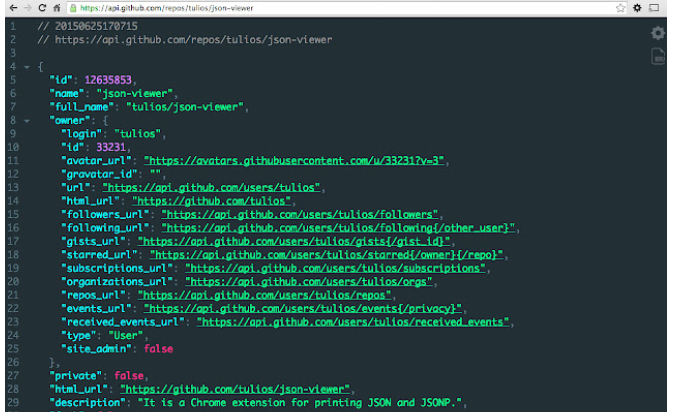Click the green lock icon in address bar
The width and height of the screenshot is (673, 420).
click(73, 8)
